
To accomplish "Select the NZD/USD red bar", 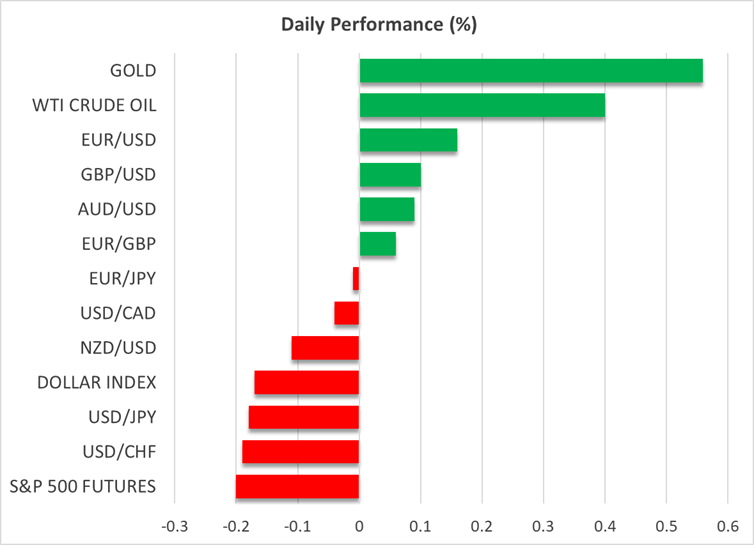I will tap(325, 348).
